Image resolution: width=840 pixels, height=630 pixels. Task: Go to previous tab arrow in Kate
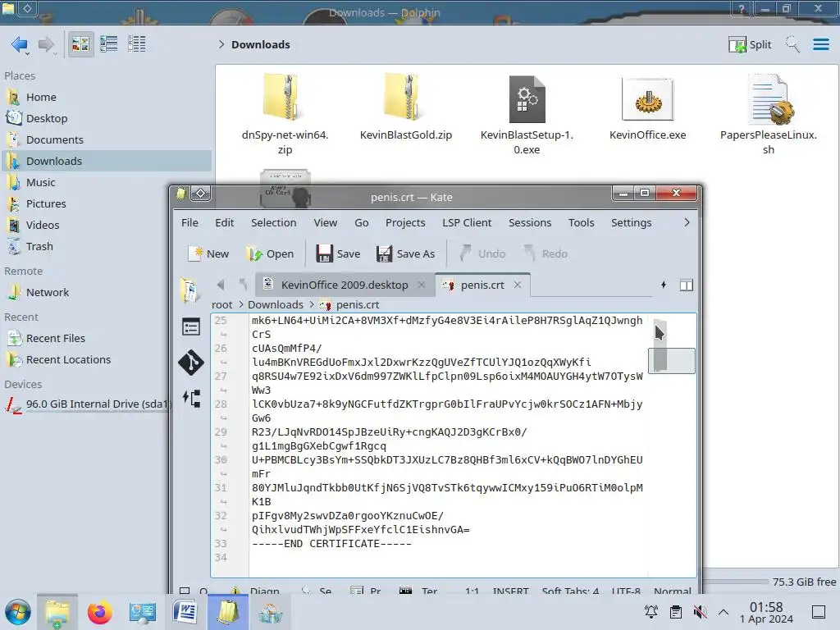(220, 285)
